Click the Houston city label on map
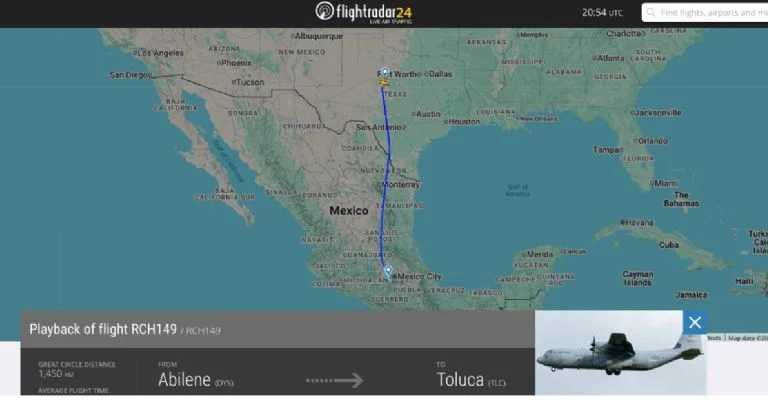This screenshot has height=400, width=768. [464, 121]
